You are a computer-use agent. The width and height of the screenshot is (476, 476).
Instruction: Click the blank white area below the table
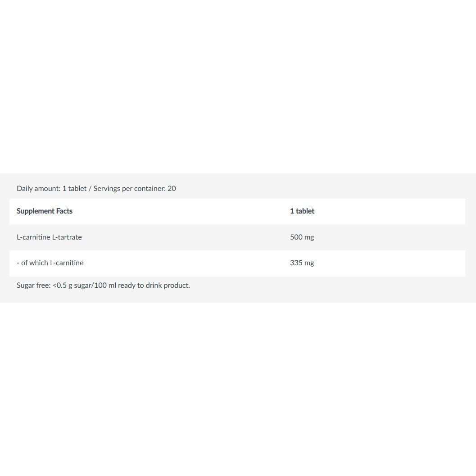point(238,389)
